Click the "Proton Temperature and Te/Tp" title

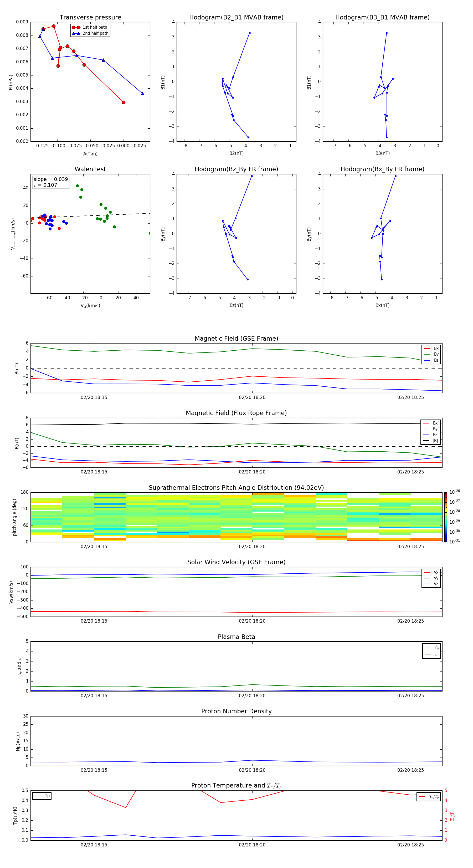tap(236, 786)
